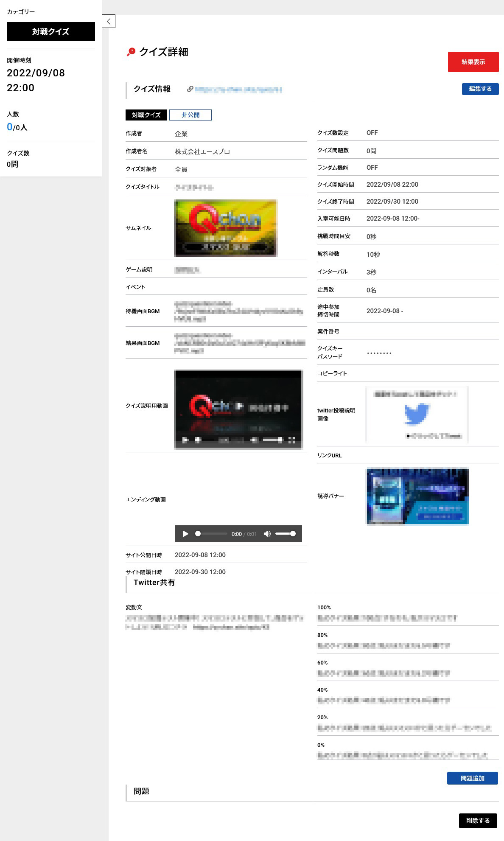504x841 pixels.
Task: Collapse the left sidebar with the chevron
Action: coord(109,21)
